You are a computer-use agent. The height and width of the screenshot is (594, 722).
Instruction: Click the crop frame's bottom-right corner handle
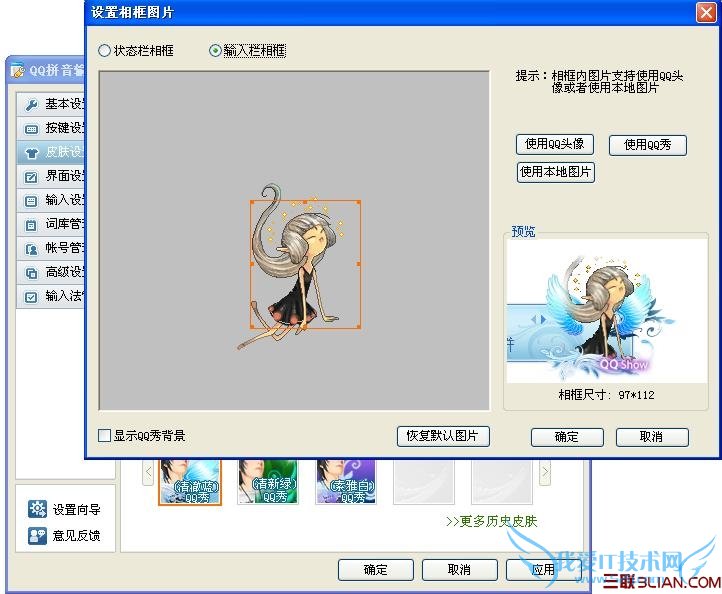point(359,327)
